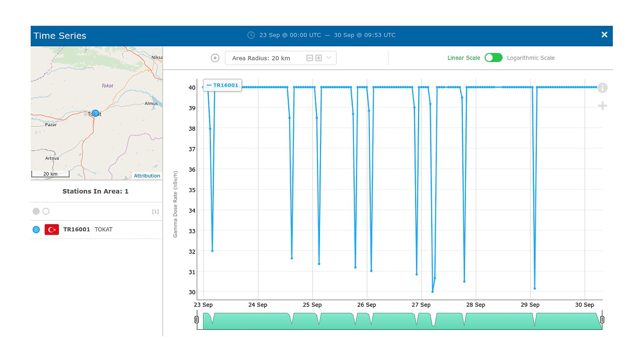Viewport: 644px width, 362px height.
Task: Click the 25 Sep axis label
Action: coord(312,305)
